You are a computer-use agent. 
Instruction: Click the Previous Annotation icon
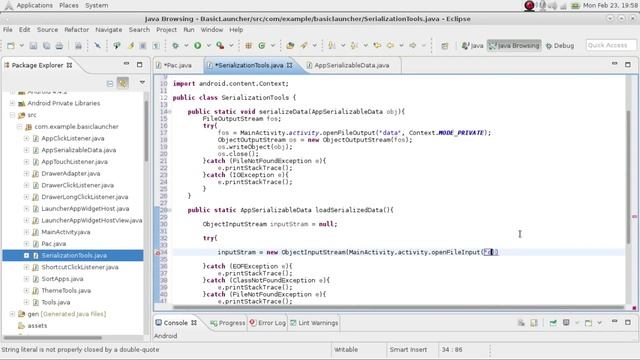click(354, 46)
